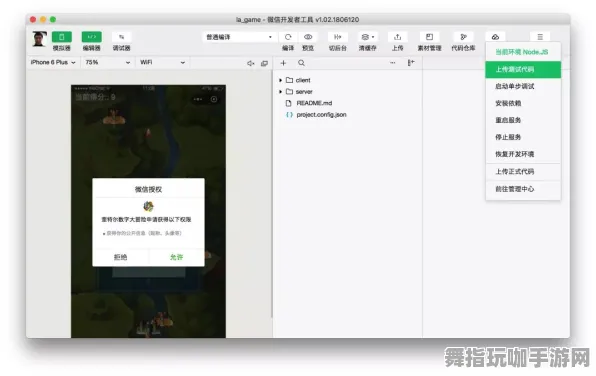The width and height of the screenshot is (596, 376).
Task: Open the asset management (素材管理) icon
Action: coord(429,37)
